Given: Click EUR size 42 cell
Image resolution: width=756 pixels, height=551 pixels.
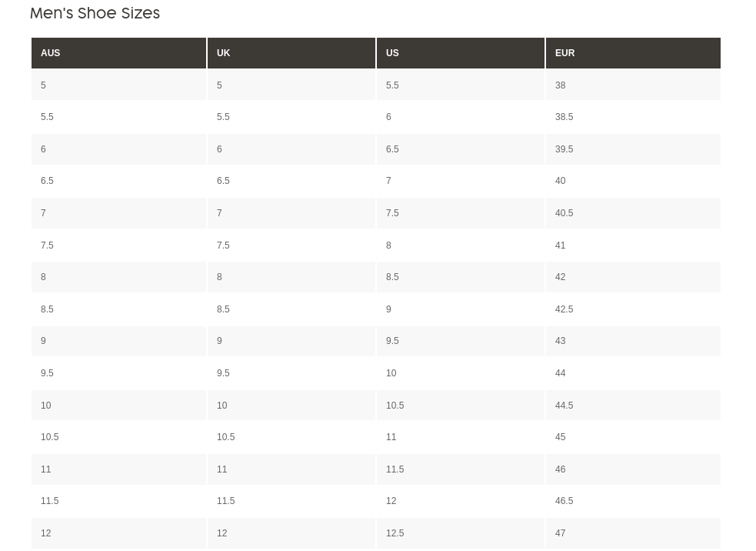Looking at the screenshot, I should (633, 277).
